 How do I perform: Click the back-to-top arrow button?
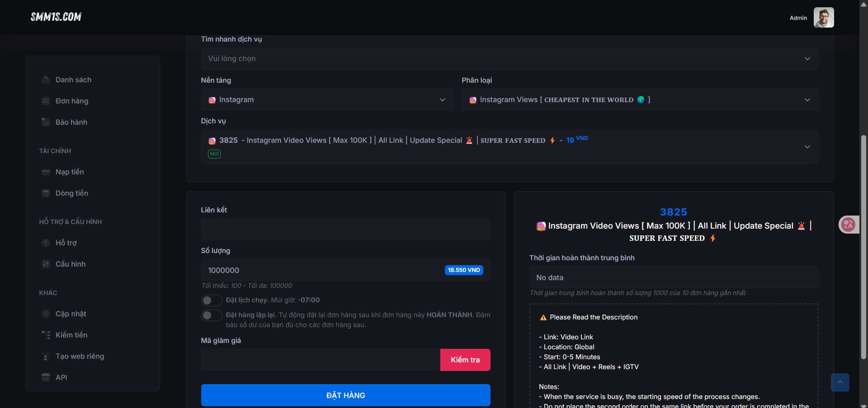tap(840, 382)
